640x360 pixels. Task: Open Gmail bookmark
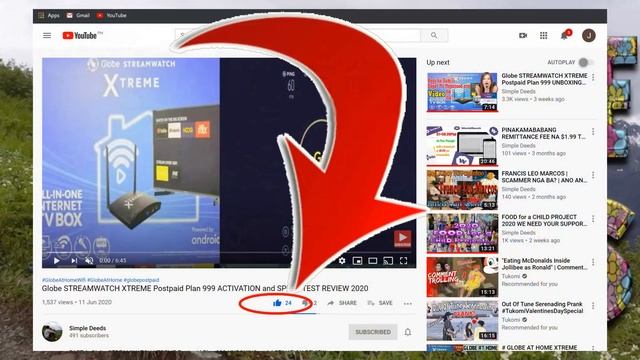coord(78,16)
